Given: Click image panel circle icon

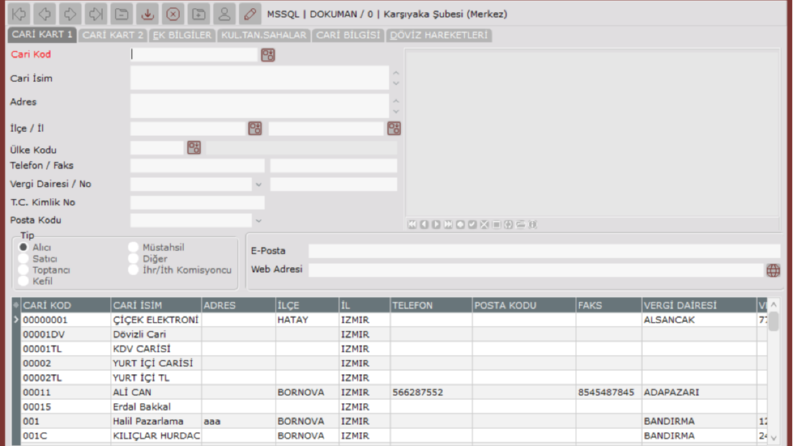Looking at the screenshot, I should (460, 225).
